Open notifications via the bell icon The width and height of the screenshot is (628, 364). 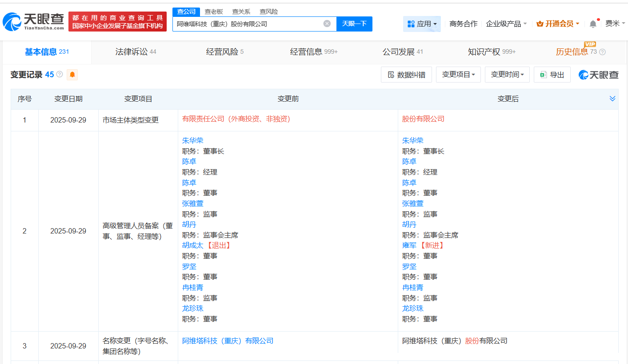tap(592, 24)
